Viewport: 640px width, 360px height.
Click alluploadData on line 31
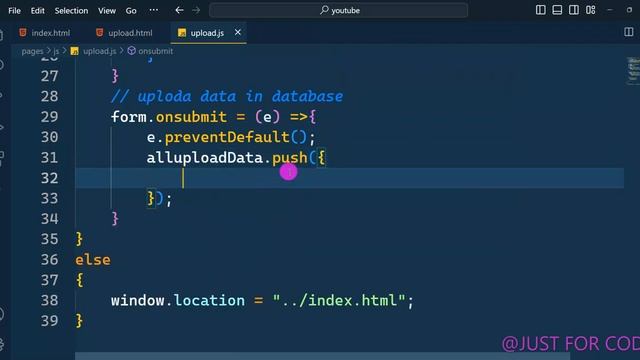(204, 158)
